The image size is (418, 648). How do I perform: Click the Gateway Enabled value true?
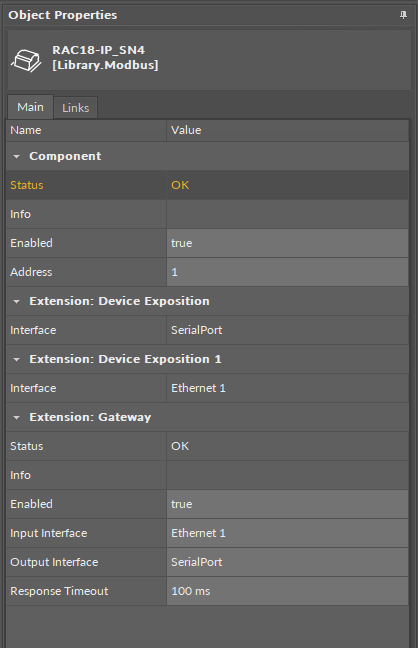pos(288,504)
